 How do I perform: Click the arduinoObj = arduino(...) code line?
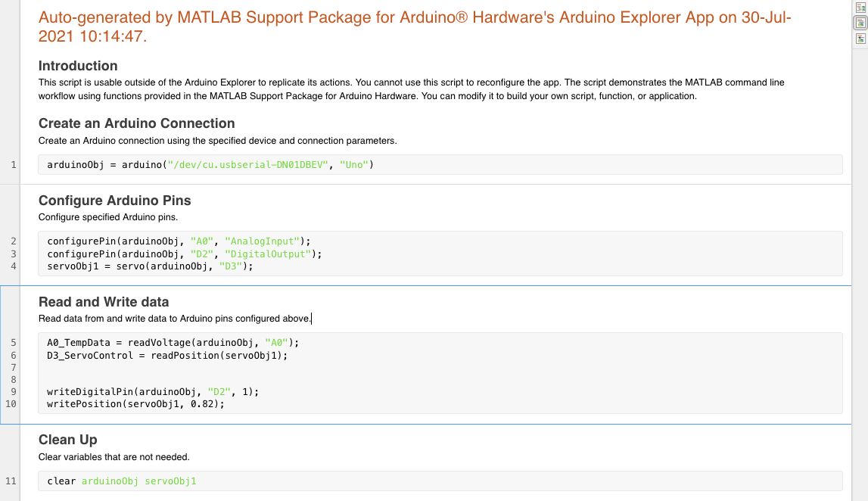[x=210, y=165]
